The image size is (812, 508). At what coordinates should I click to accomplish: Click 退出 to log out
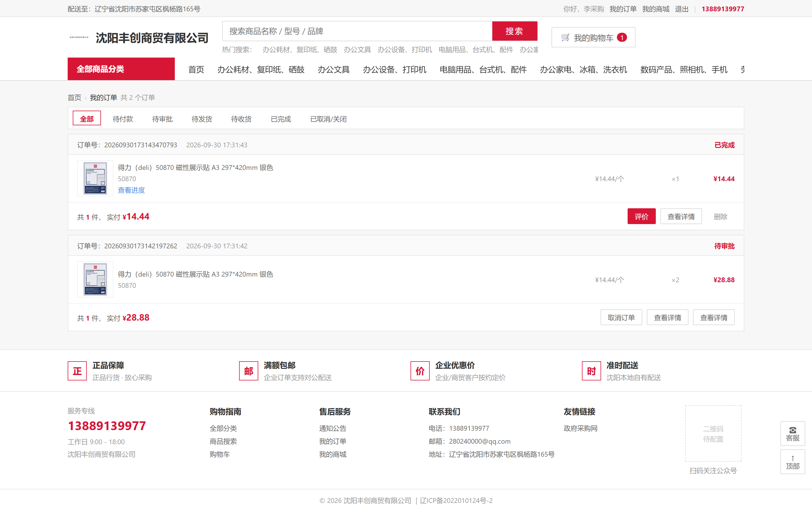pyautogui.click(x=682, y=9)
